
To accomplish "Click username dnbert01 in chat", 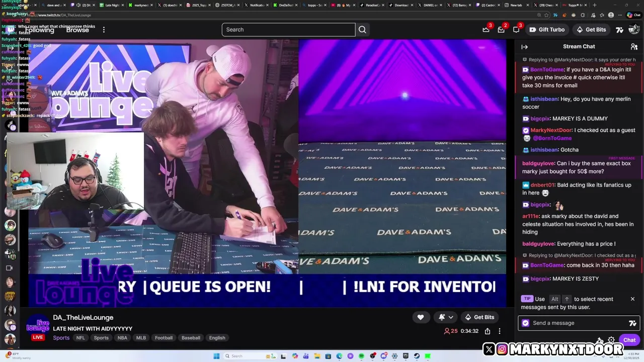I will point(542,185).
